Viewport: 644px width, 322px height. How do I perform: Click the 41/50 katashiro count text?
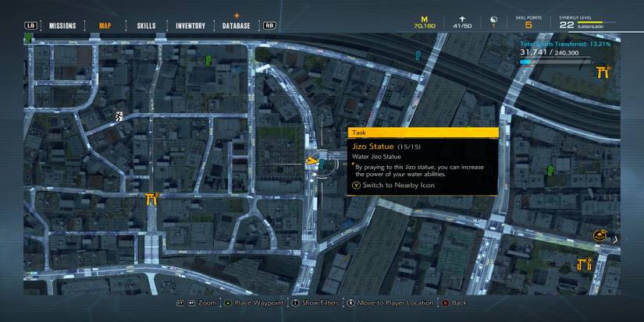click(462, 26)
